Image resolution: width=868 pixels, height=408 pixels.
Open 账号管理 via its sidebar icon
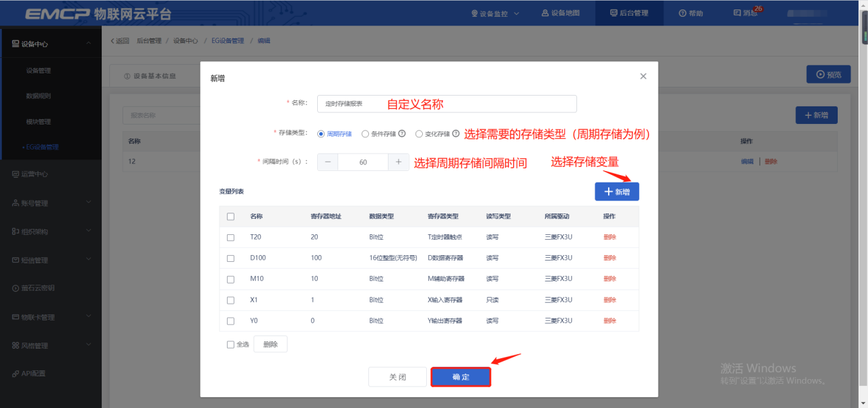tap(15, 203)
